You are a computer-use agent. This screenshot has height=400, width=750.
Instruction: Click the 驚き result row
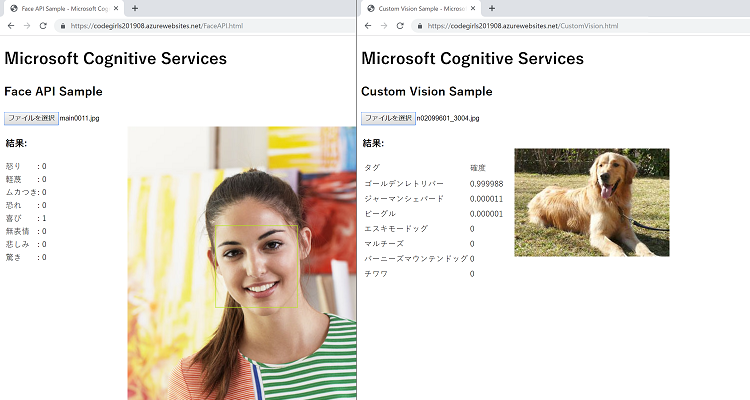coord(26,257)
